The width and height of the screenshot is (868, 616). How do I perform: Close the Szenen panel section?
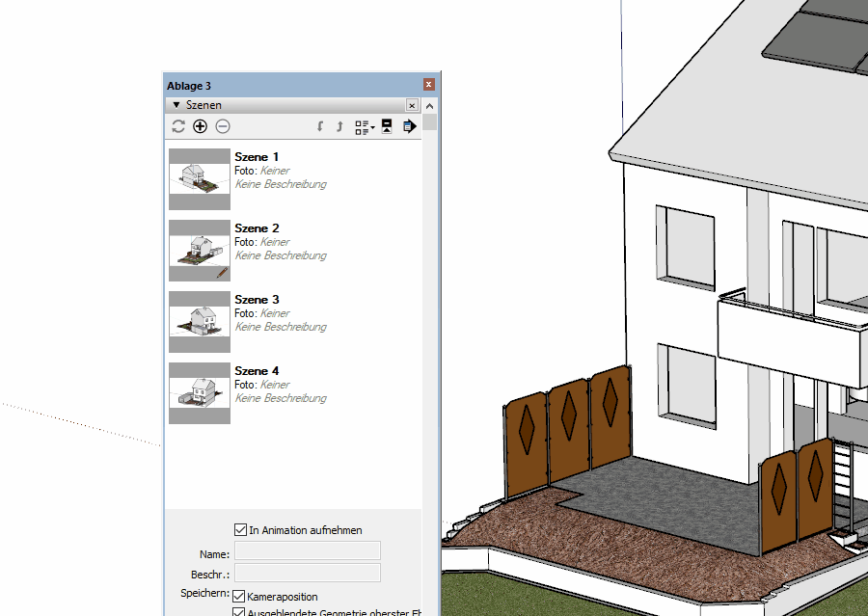pyautogui.click(x=412, y=105)
